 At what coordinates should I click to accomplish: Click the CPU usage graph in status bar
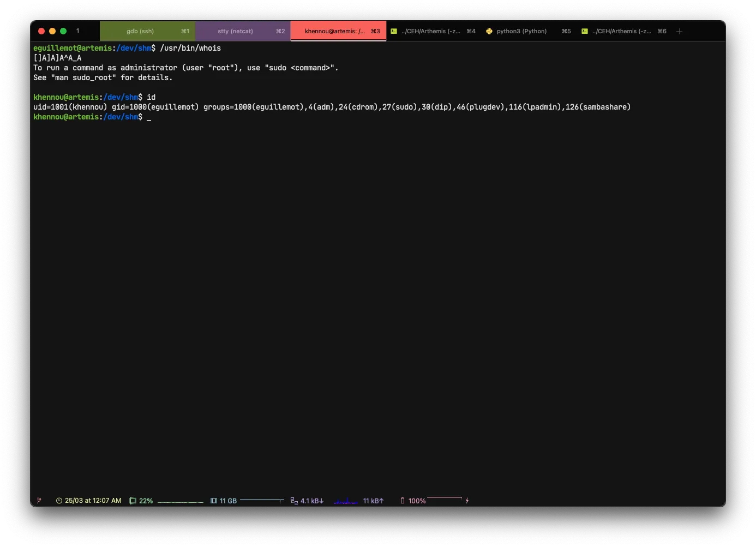[180, 501]
